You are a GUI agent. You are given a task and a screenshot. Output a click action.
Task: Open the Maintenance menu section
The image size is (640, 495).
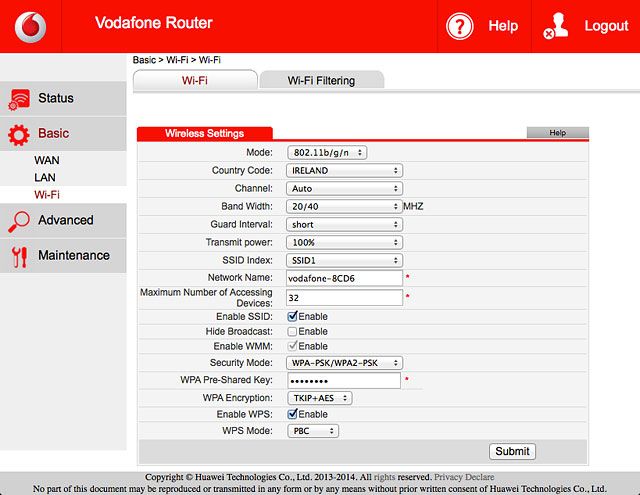(63, 256)
